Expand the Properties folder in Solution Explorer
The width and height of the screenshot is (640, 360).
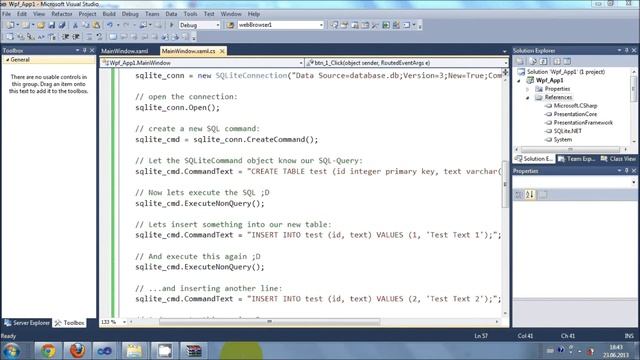pos(527,89)
